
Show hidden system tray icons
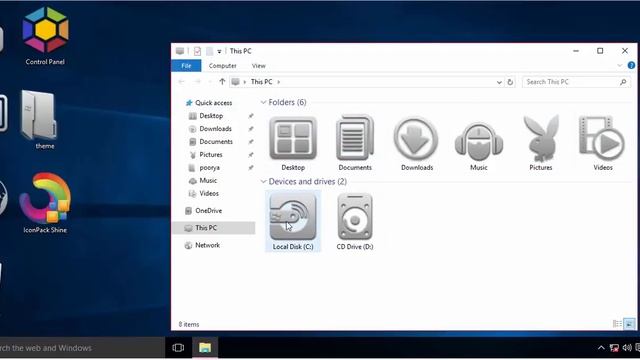(x=601, y=348)
